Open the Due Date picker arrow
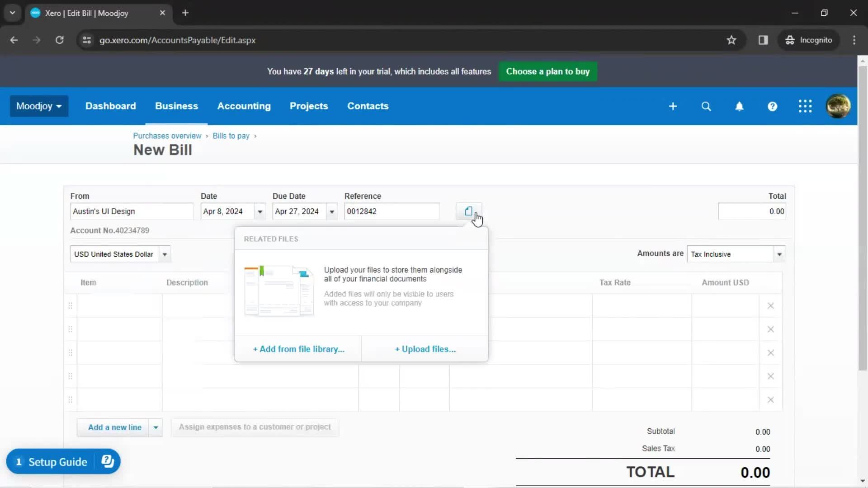This screenshot has width=868, height=488. [332, 211]
